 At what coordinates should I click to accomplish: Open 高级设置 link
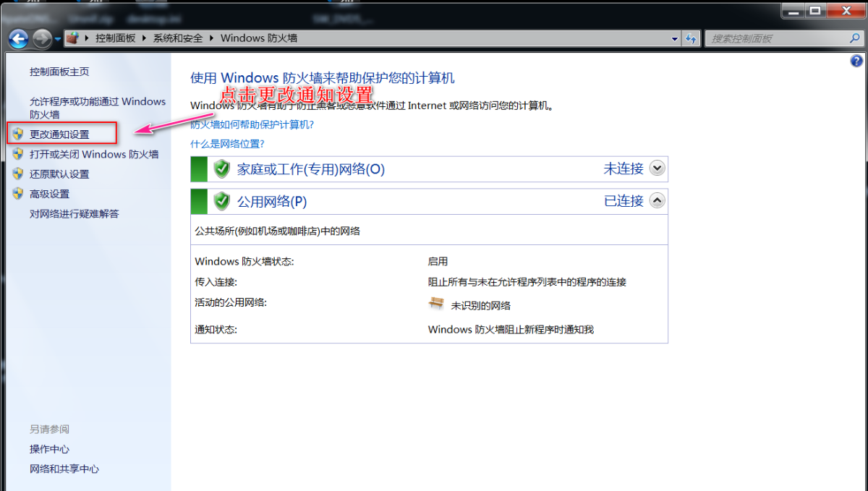49,194
